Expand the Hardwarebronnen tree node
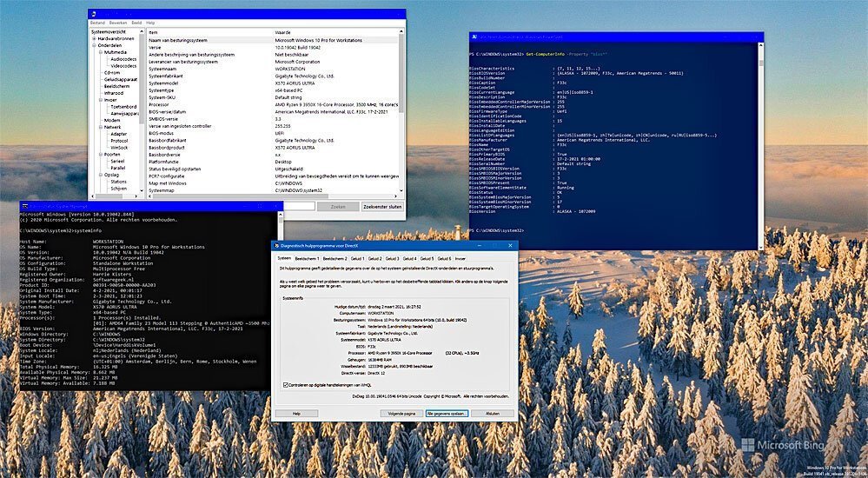868x478 pixels. coord(94,39)
